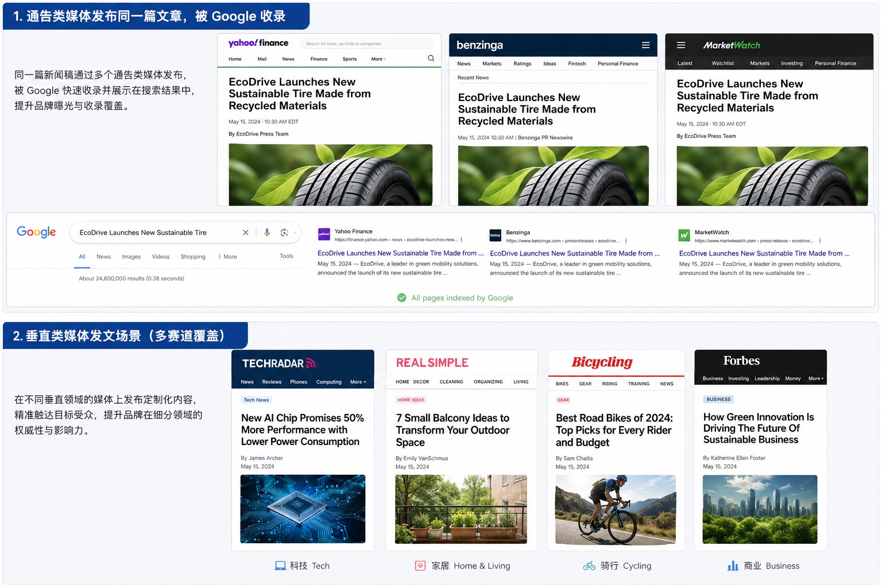Image resolution: width=882 pixels, height=588 pixels.
Task: Clear the Google search box with X
Action: pyautogui.click(x=246, y=233)
